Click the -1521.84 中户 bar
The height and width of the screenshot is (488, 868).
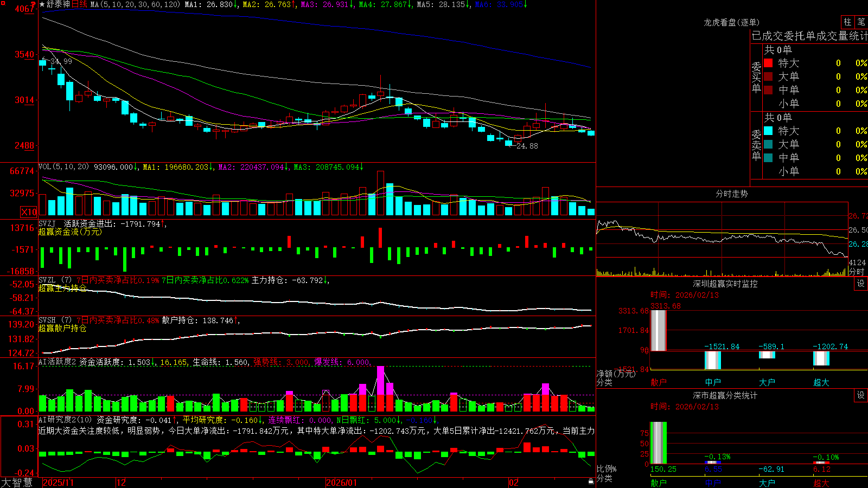pyautogui.click(x=713, y=360)
